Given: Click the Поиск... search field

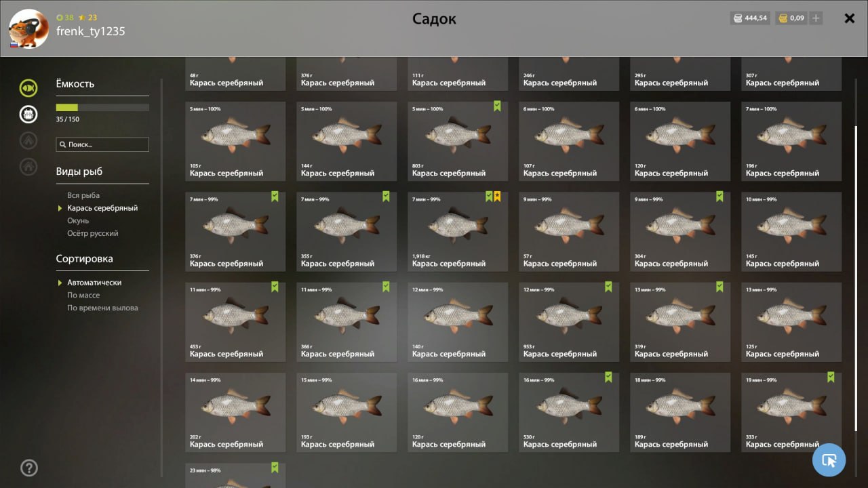Looking at the screenshot, I should point(102,144).
